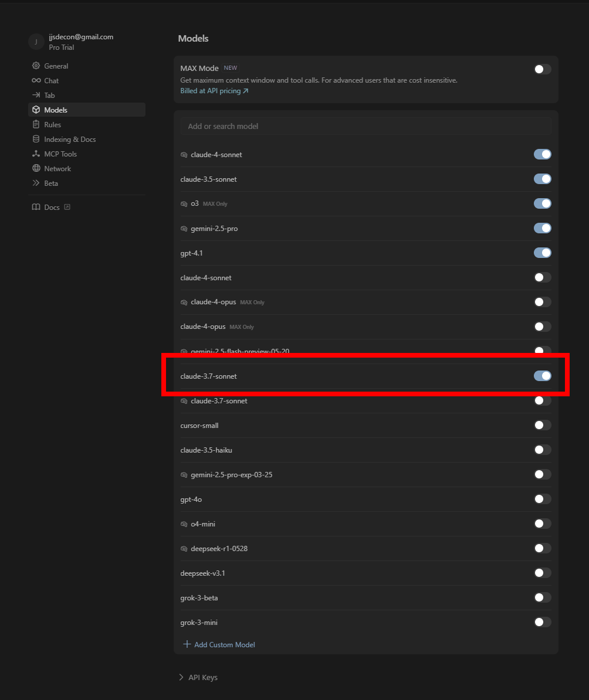Click the Models cube icon in sidebar
Image resolution: width=589 pixels, height=700 pixels.
(x=36, y=110)
